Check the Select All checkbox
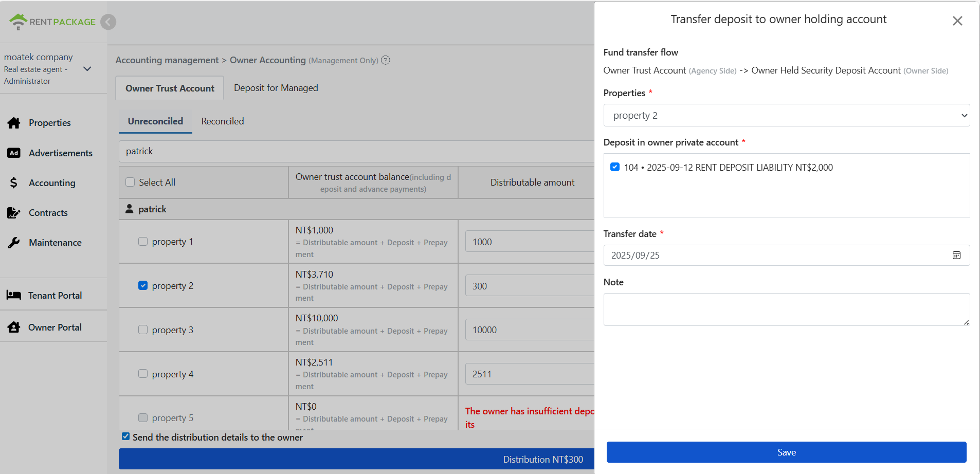The image size is (980, 474). 131,183
